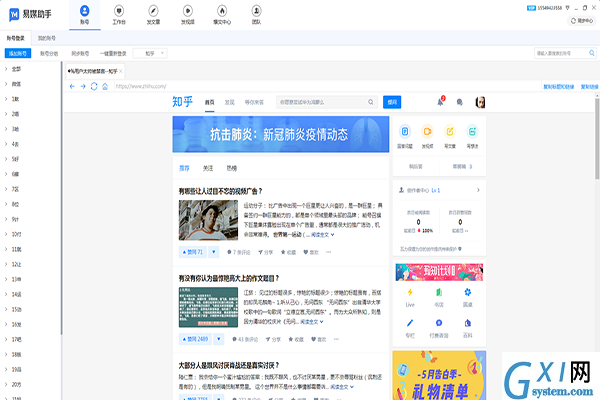Viewport: 600px width, 400px height.
Task: Click 一键重新登录 re-login all
Action: (113, 53)
